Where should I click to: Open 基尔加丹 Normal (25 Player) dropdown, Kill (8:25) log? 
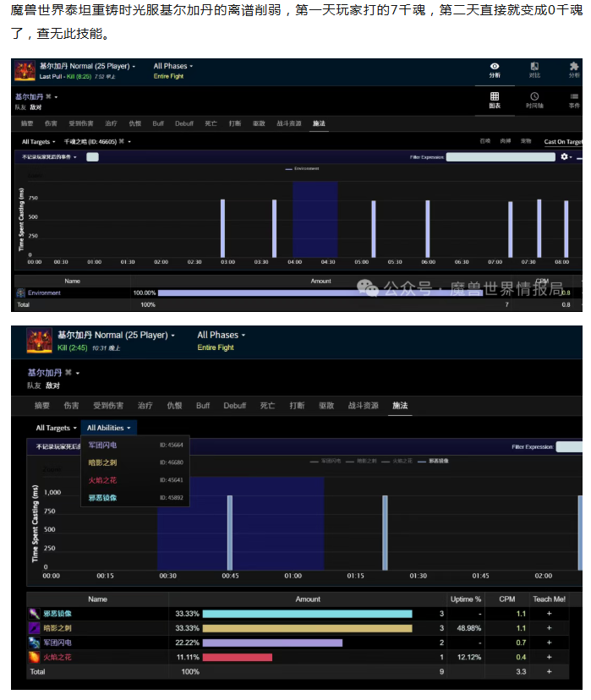(87, 66)
